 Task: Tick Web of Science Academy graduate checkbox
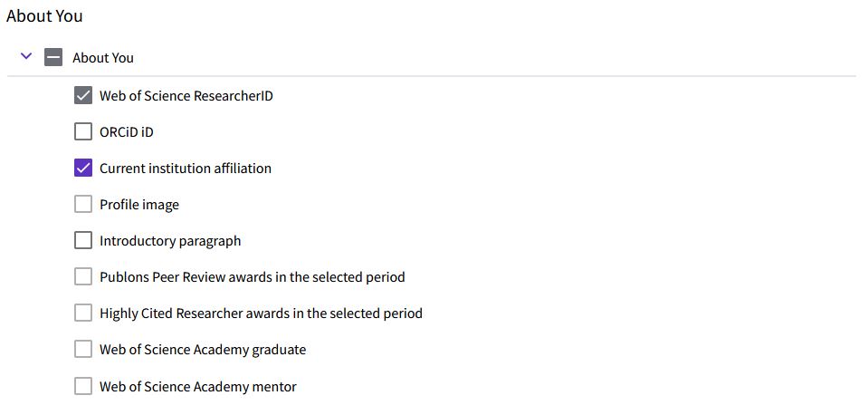tap(83, 349)
